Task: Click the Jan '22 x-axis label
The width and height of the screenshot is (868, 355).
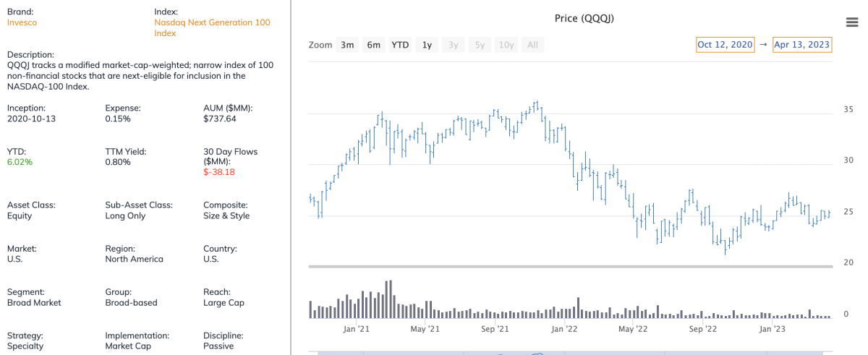Action: coord(563,329)
